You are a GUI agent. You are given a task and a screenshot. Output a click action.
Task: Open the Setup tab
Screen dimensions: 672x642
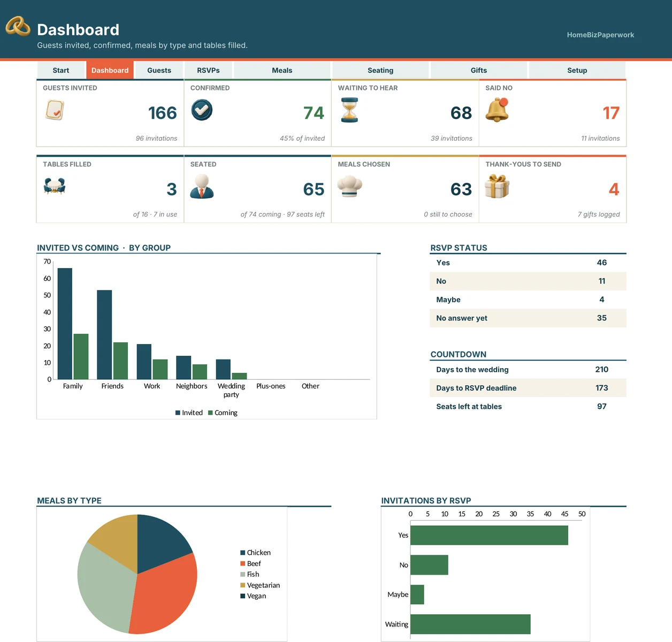click(x=577, y=70)
